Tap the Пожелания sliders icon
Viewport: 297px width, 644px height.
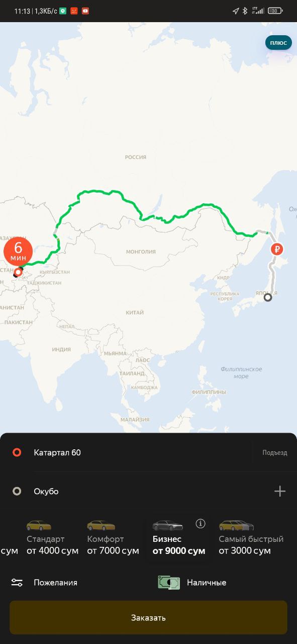point(17,583)
